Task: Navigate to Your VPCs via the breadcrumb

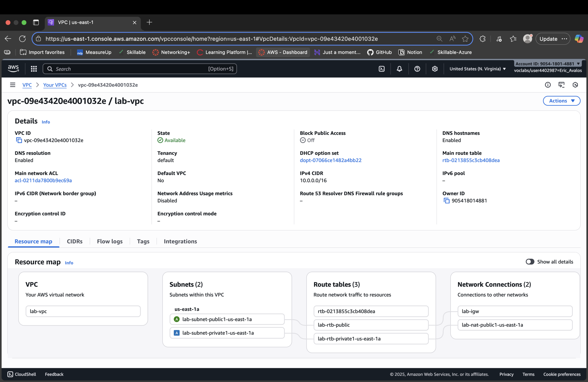Action: pyautogui.click(x=55, y=85)
